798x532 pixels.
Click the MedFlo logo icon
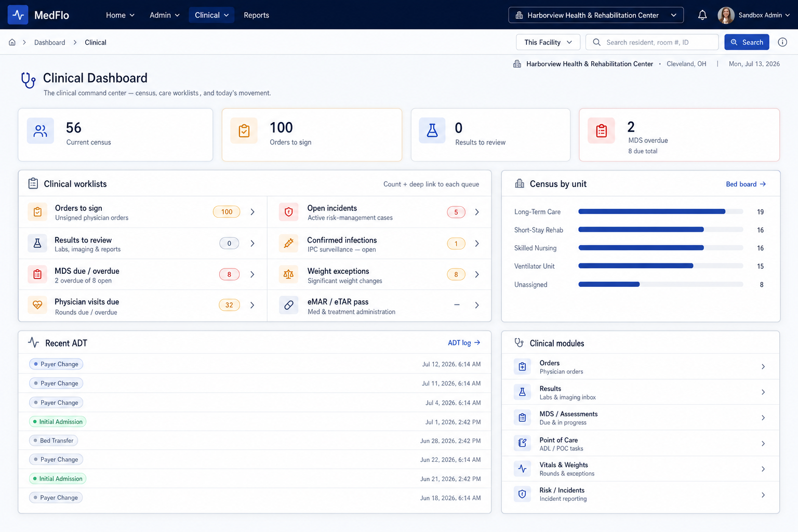18,15
